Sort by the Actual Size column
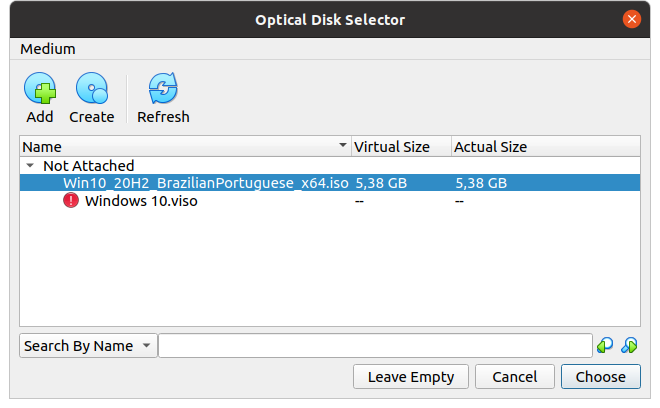The width and height of the screenshot is (660, 408). 546,147
